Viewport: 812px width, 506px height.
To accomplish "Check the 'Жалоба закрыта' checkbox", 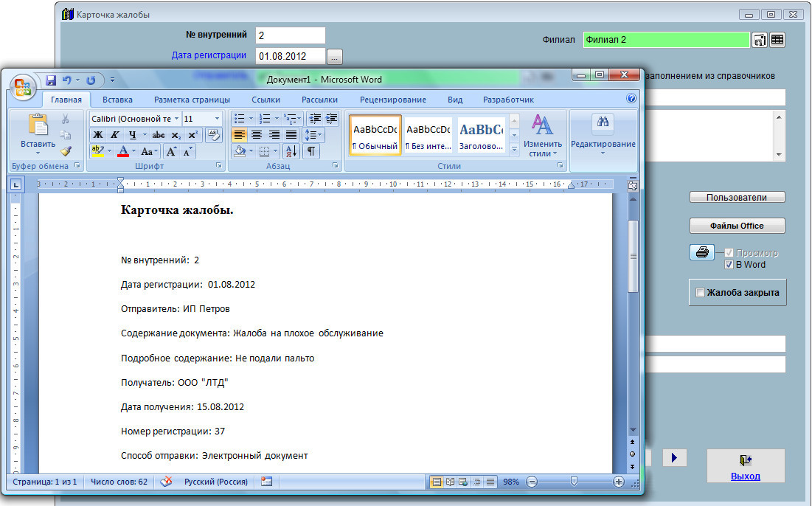I will coord(700,293).
